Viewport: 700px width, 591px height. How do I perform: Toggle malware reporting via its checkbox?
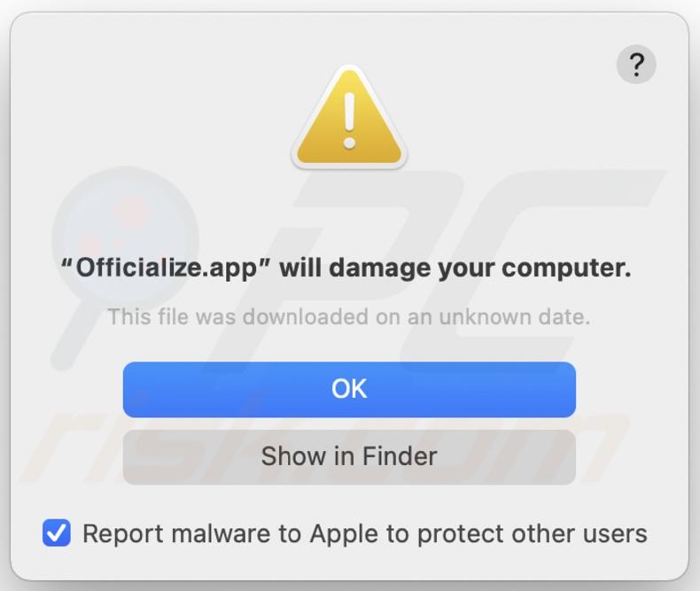57,533
